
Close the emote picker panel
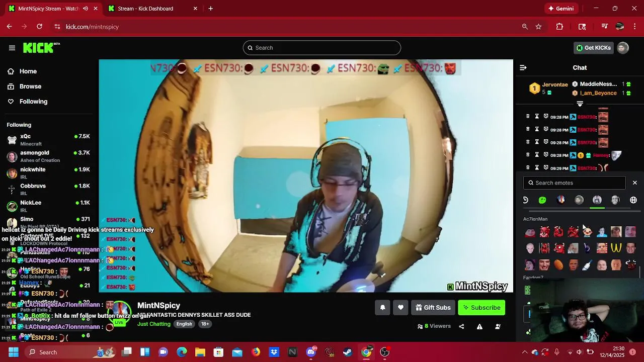click(635, 183)
